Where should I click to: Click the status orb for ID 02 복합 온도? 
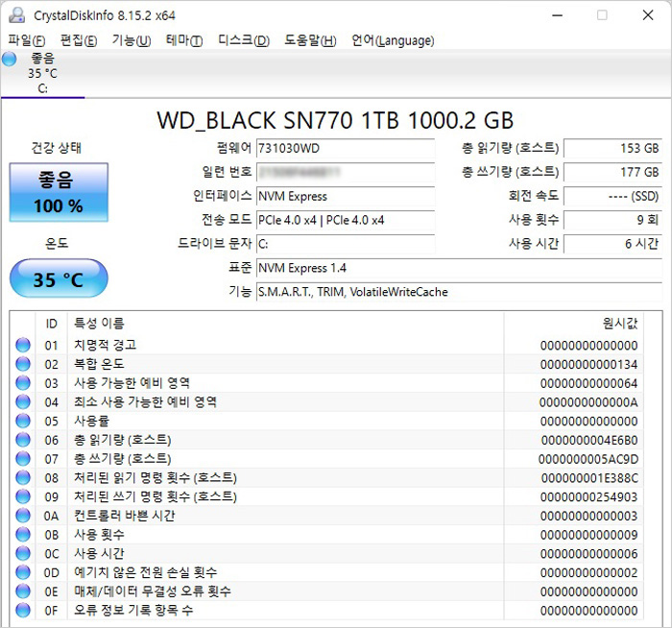coord(23,364)
